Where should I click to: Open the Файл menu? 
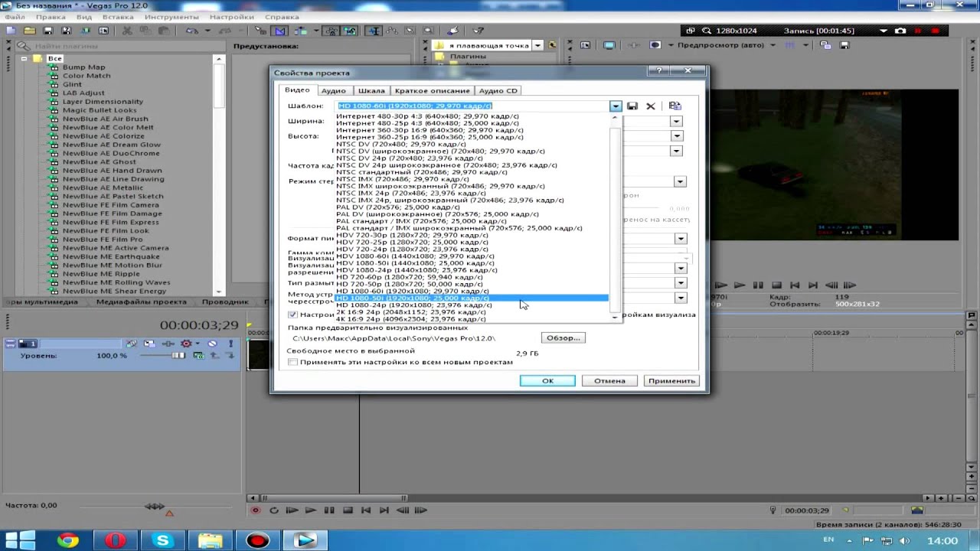click(14, 17)
